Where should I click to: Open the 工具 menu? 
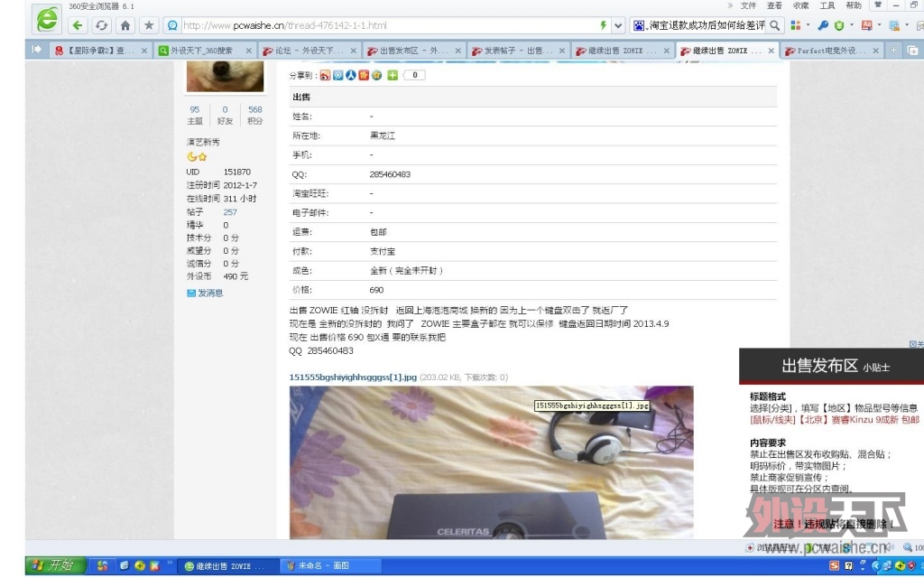pyautogui.click(x=827, y=5)
